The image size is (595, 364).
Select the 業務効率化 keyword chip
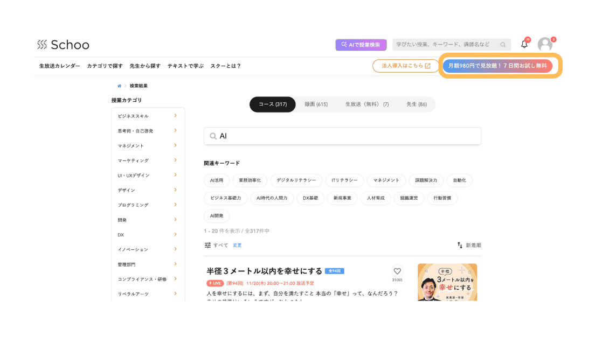(250, 180)
